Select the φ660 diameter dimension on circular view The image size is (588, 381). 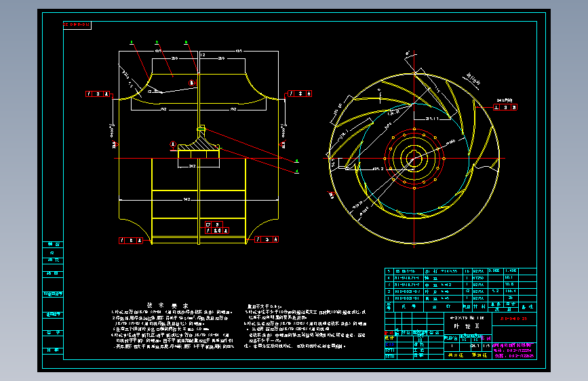[450, 142]
